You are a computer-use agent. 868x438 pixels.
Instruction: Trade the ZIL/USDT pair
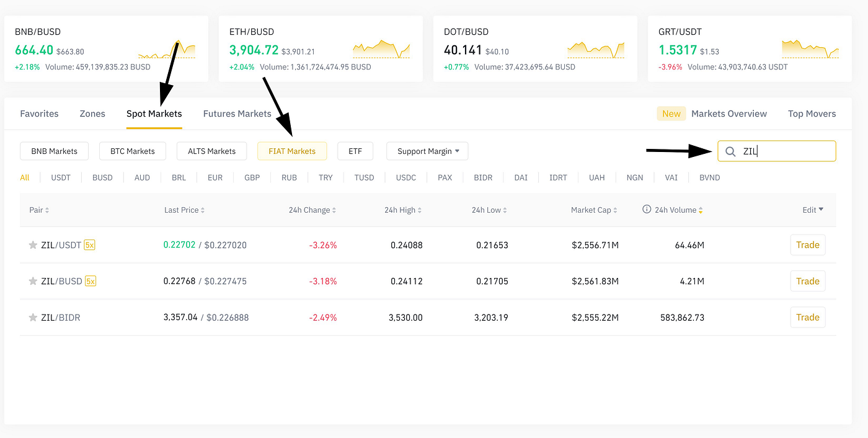tap(808, 245)
